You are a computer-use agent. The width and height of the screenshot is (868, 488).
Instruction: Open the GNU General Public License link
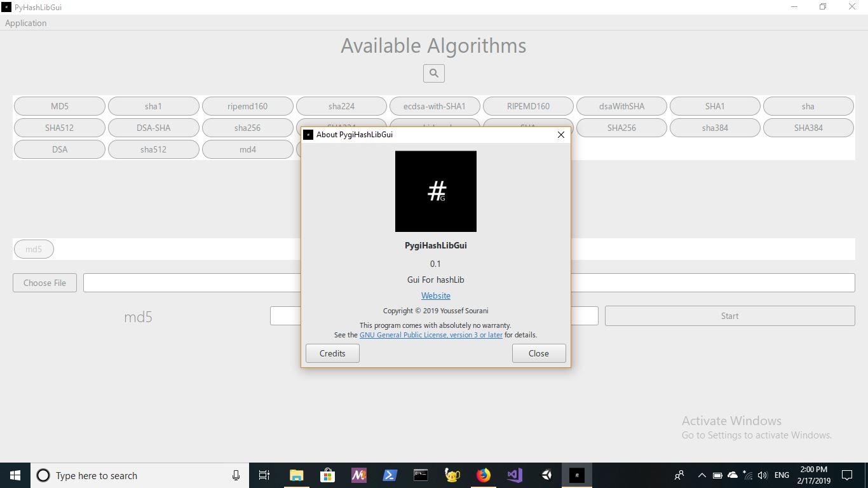431,335
